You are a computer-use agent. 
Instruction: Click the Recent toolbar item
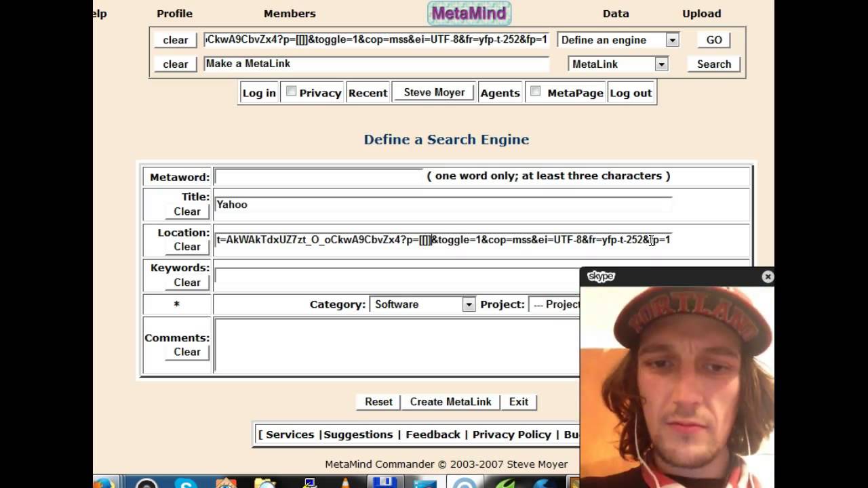point(368,93)
